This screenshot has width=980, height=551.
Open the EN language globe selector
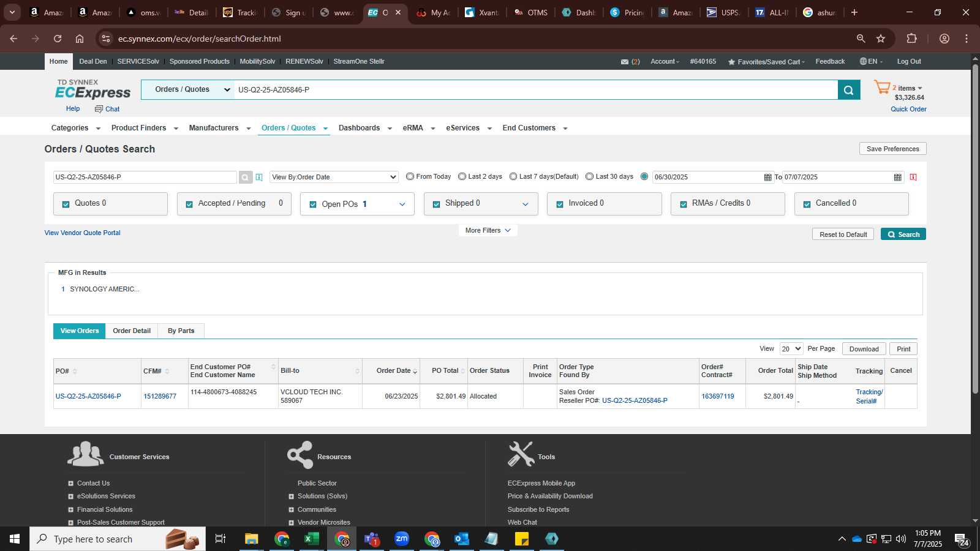(871, 61)
